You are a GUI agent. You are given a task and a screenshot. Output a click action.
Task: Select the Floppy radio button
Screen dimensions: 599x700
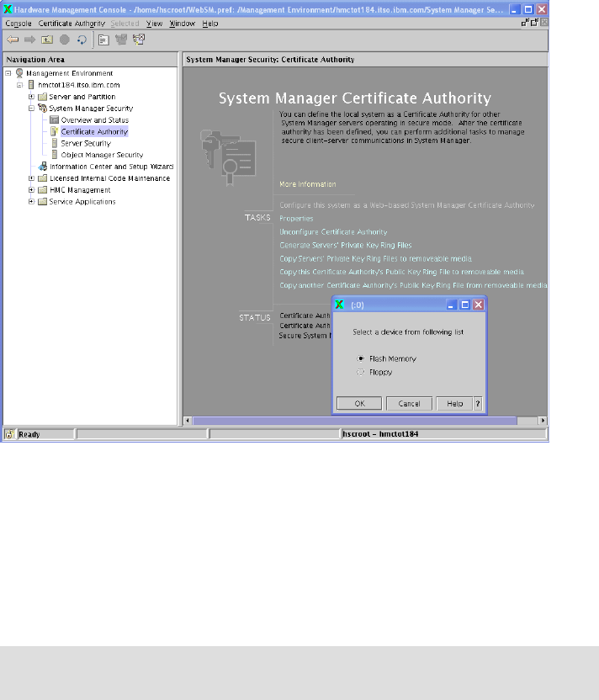pyautogui.click(x=361, y=372)
